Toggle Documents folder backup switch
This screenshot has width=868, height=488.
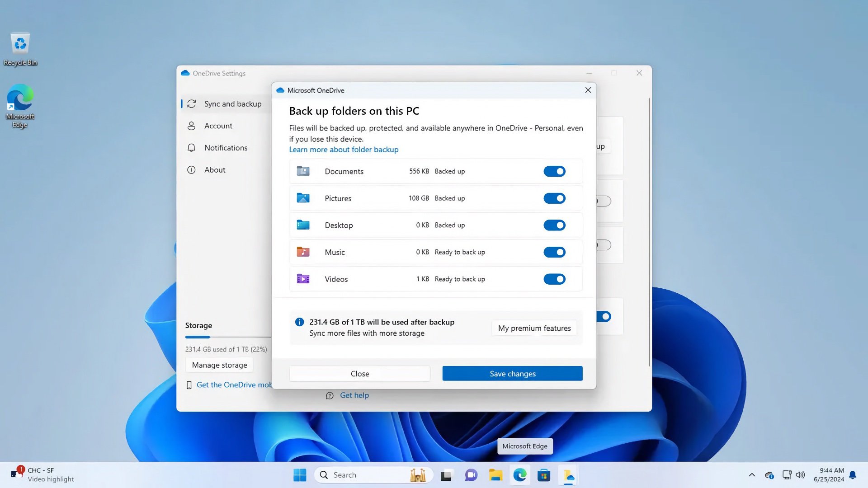click(554, 171)
